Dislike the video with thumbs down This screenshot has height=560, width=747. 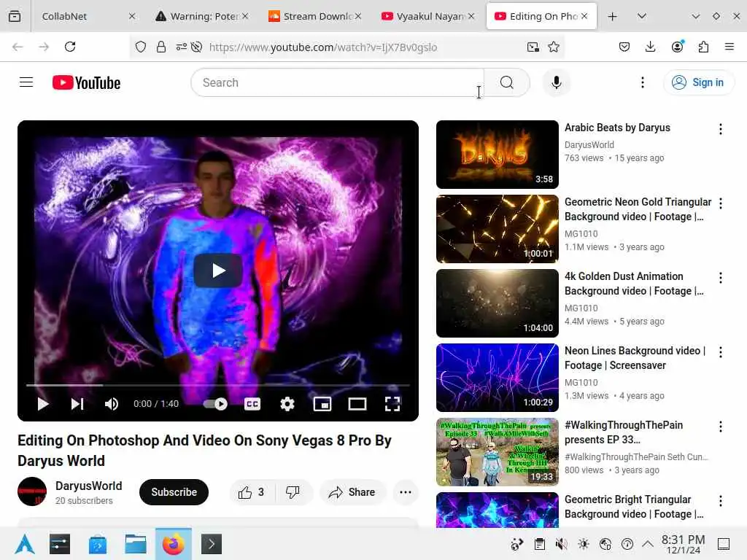coord(293,492)
